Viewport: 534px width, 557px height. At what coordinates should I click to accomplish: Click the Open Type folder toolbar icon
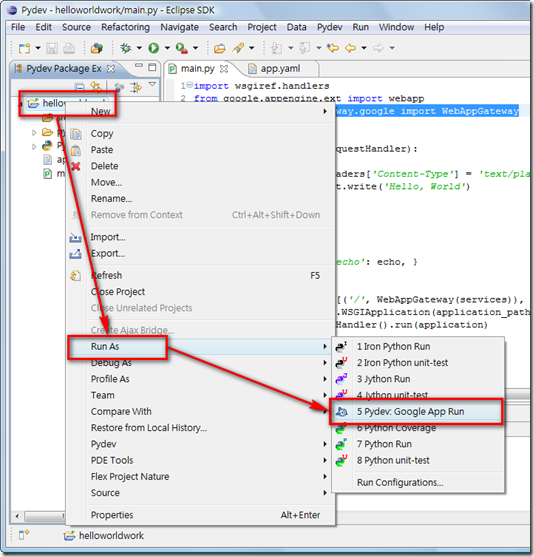220,48
